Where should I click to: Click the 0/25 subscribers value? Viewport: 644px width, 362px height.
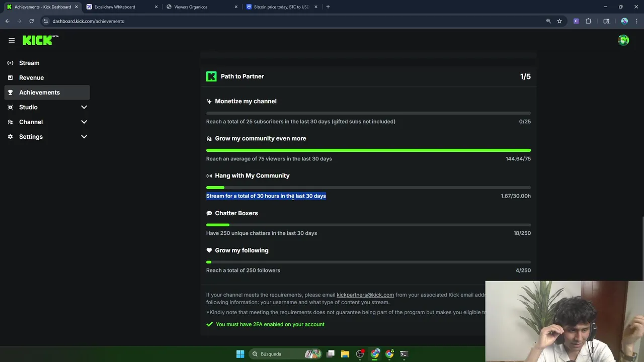[525, 122]
